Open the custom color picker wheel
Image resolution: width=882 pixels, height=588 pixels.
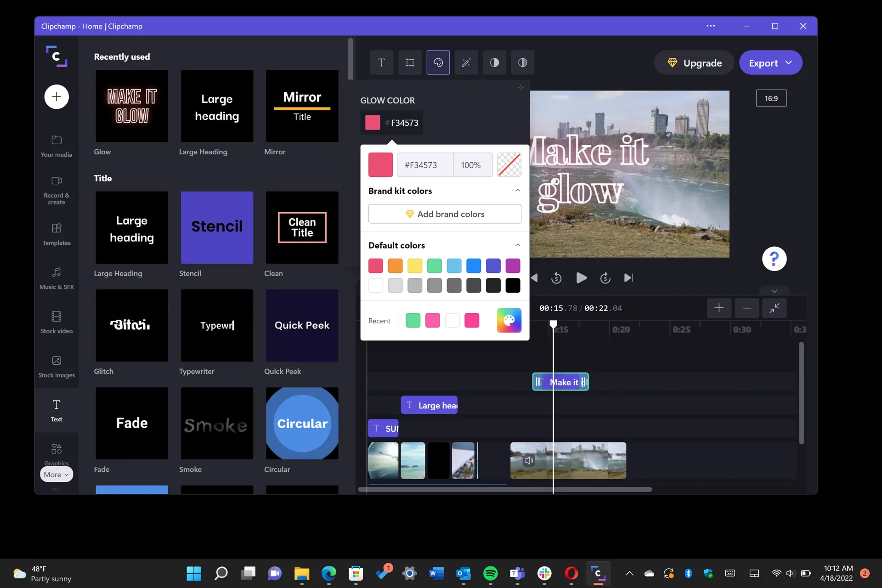[x=509, y=320]
